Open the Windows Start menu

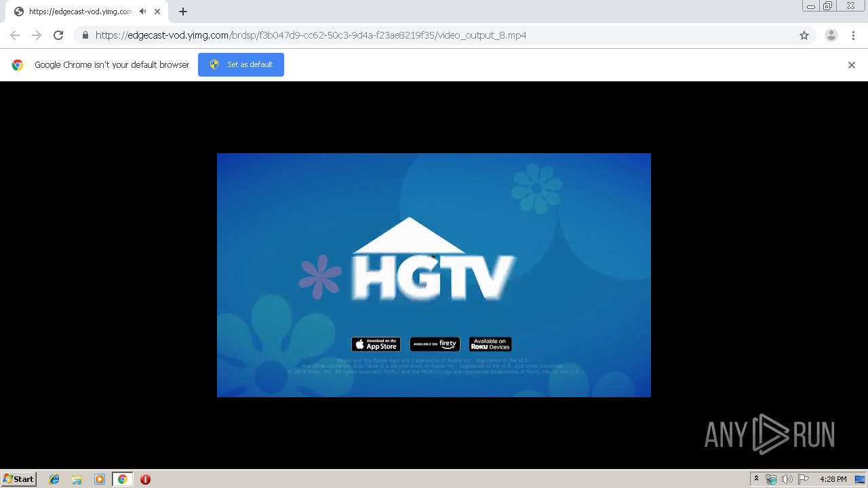coord(19,479)
